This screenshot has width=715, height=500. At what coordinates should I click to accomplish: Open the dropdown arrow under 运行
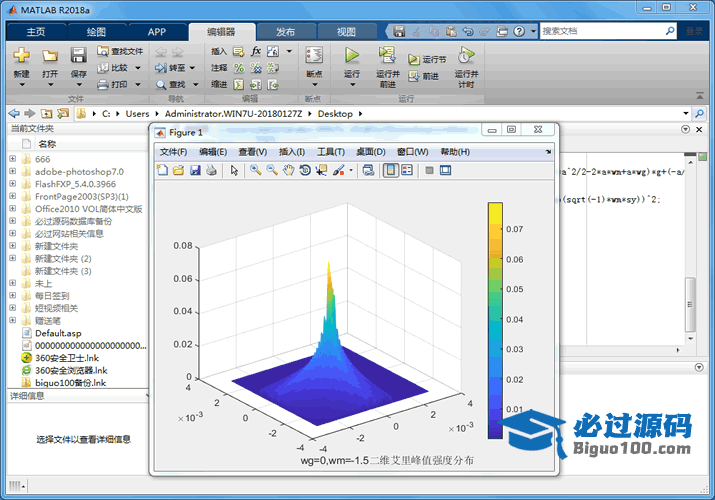coord(352,85)
